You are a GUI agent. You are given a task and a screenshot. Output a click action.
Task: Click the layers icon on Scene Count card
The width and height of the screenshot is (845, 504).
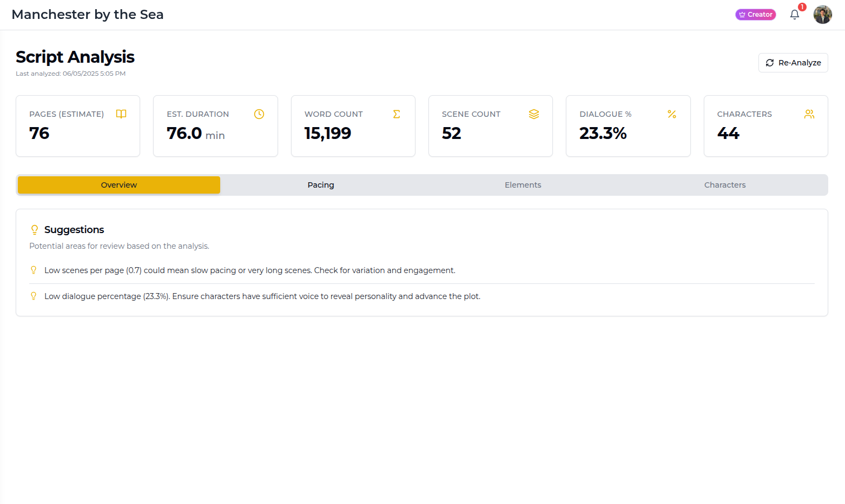coord(534,114)
